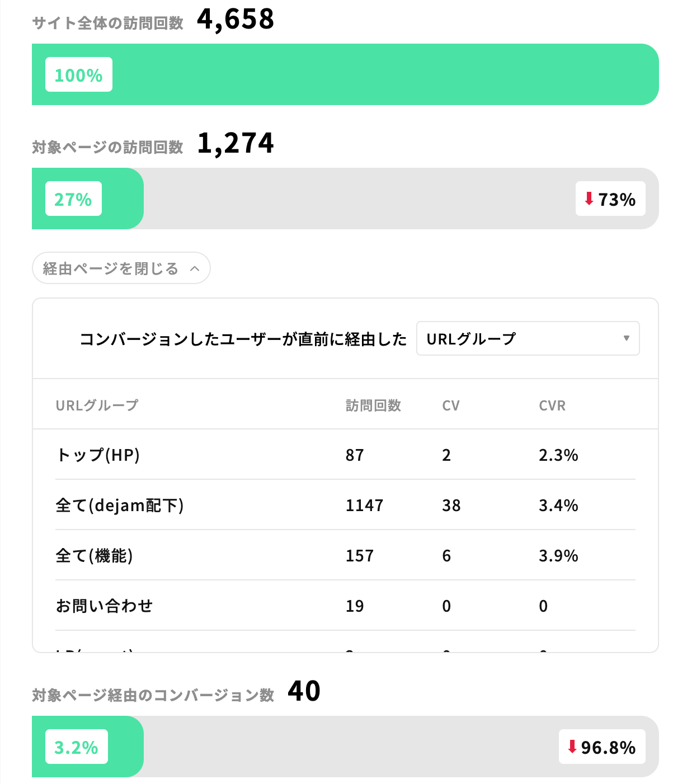Click the 訪問回数 column header
The height and width of the screenshot is (784, 687).
coord(374,405)
